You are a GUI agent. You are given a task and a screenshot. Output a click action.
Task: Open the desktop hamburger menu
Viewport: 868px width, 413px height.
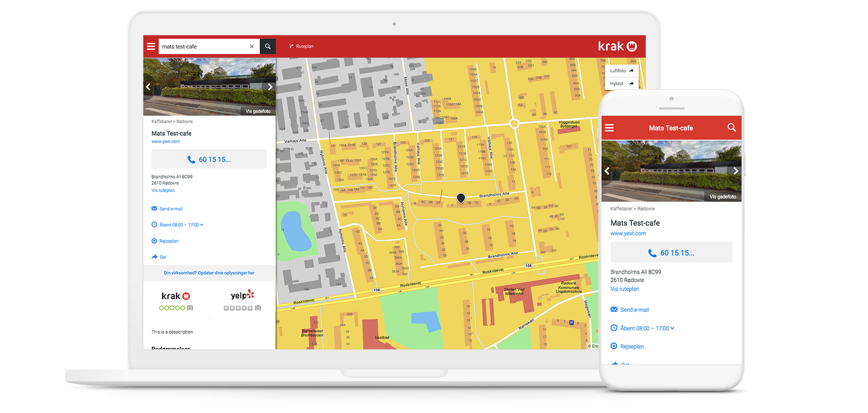tap(151, 46)
